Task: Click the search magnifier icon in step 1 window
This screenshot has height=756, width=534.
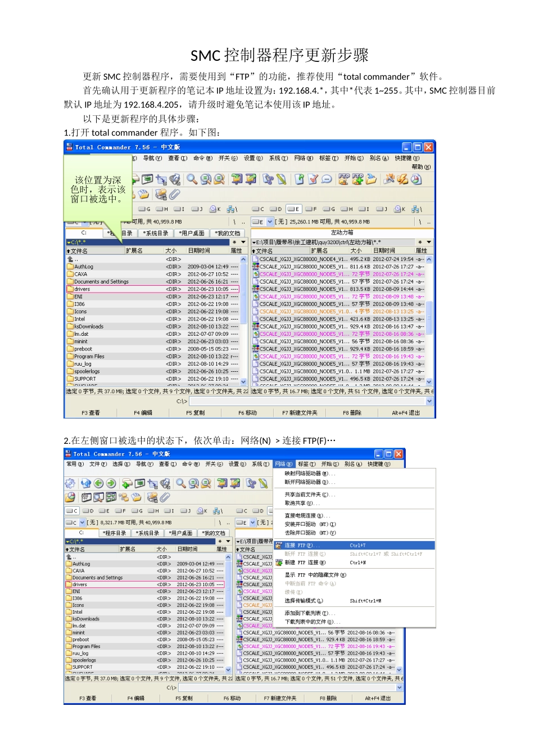Action: pos(192,179)
